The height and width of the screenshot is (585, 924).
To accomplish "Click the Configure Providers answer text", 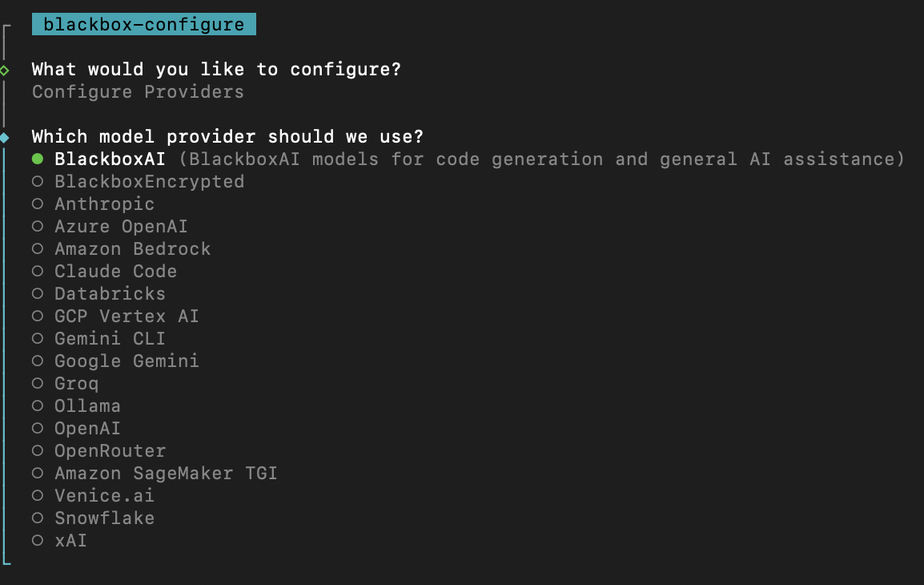I will (138, 92).
